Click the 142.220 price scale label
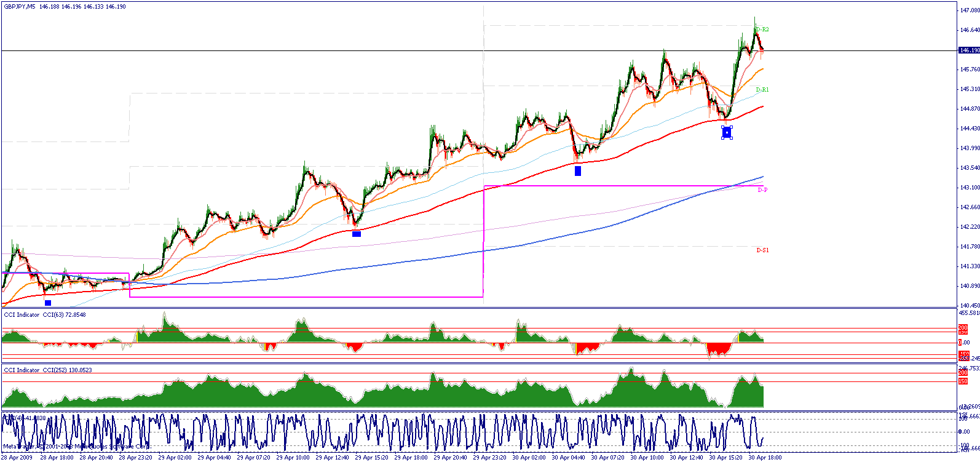This screenshot has width=980, height=462. tap(970, 227)
